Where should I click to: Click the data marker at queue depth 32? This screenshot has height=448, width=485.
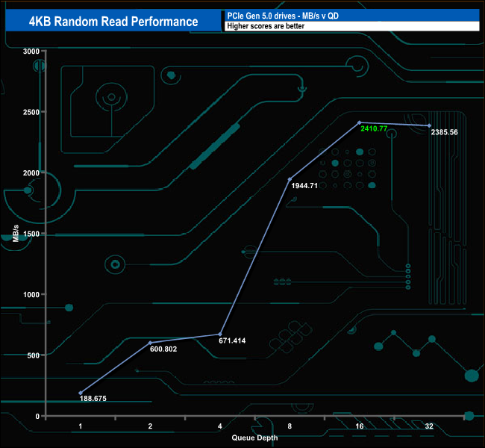[x=429, y=125]
